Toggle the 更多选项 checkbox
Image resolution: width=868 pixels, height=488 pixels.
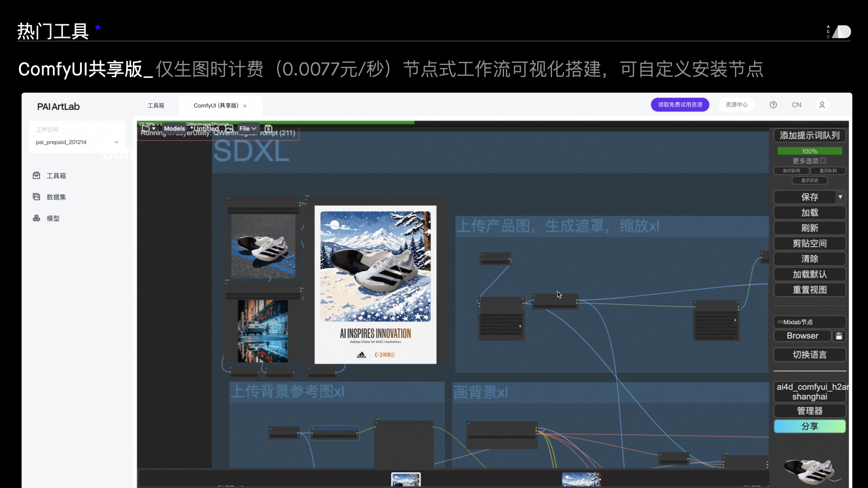tap(823, 160)
